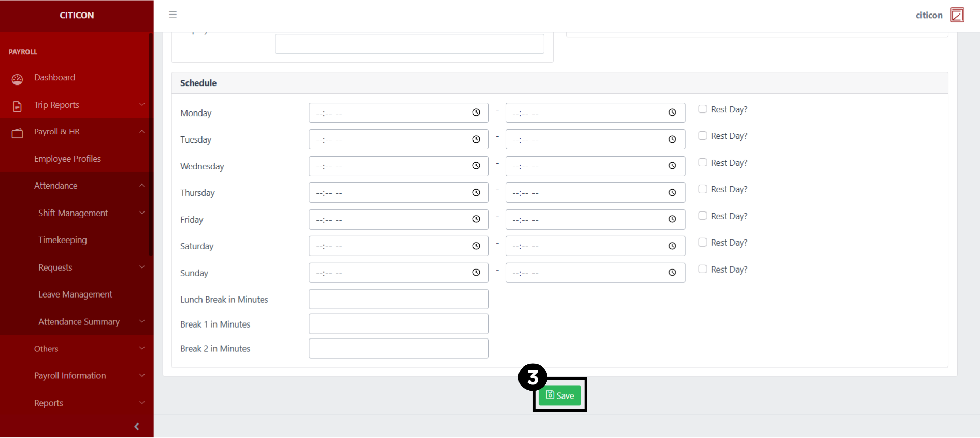Save the schedule with the green button
This screenshot has height=438, width=980.
[x=559, y=395]
